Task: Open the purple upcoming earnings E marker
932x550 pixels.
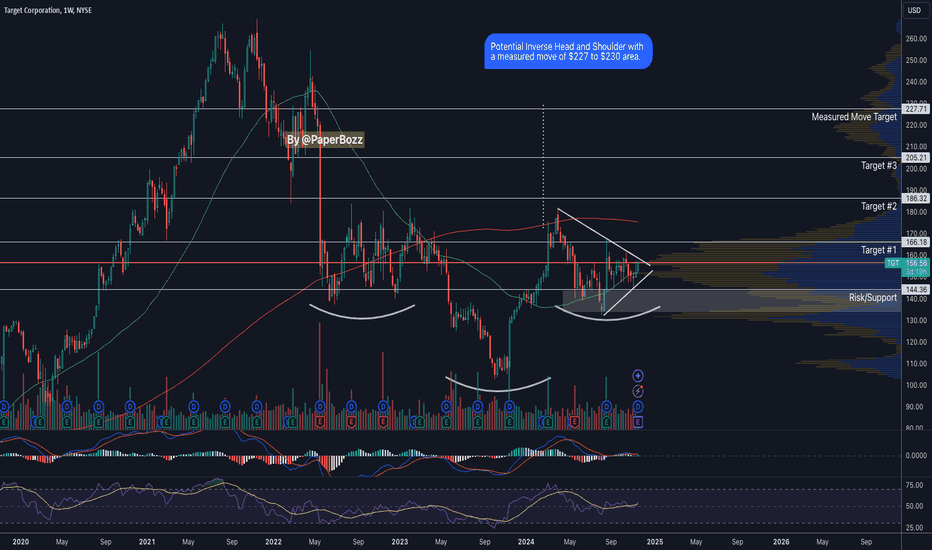Action: pyautogui.click(x=638, y=422)
